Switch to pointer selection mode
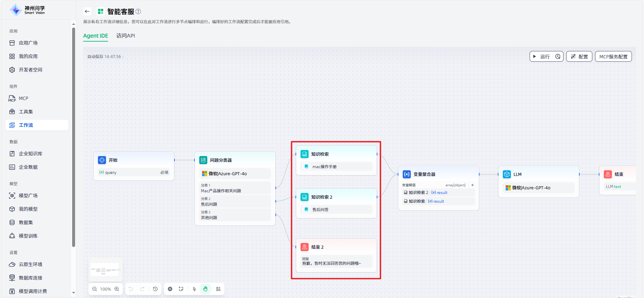The image size is (644, 298). click(194, 289)
